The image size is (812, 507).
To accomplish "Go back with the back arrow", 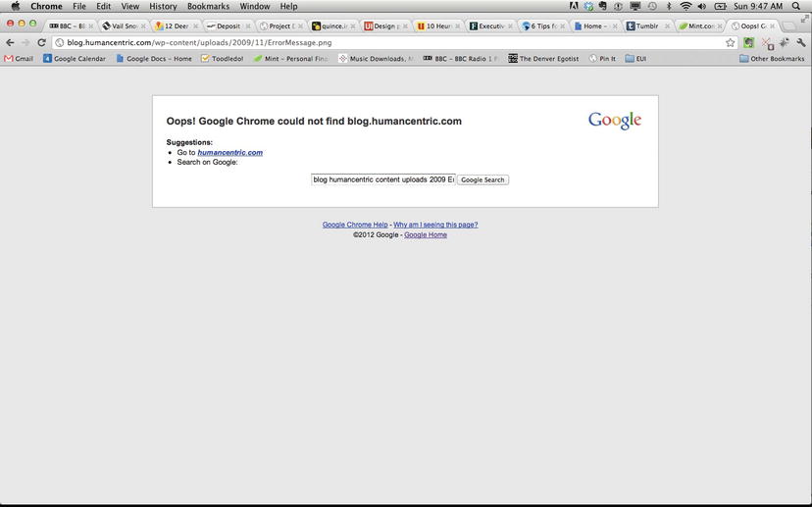I will 10,42.
